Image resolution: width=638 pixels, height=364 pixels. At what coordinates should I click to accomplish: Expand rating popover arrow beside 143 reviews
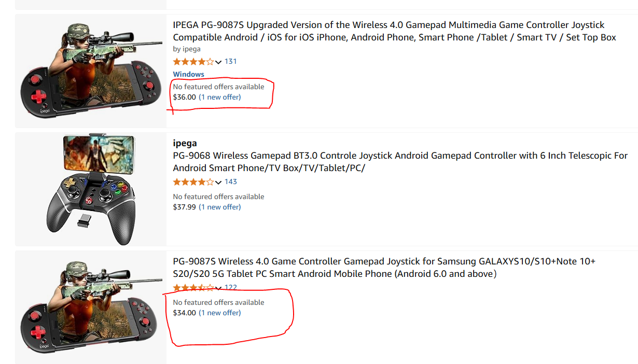pyautogui.click(x=218, y=183)
